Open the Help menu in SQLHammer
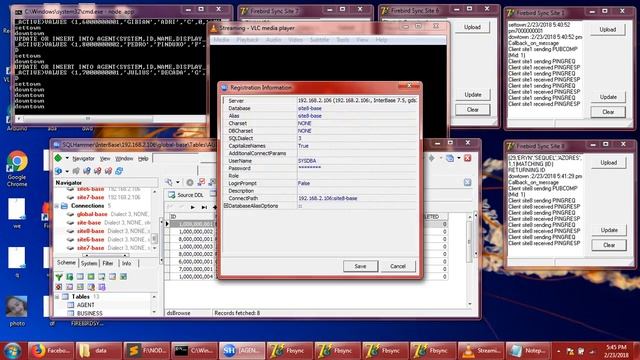The image size is (640, 360). click(x=143, y=158)
